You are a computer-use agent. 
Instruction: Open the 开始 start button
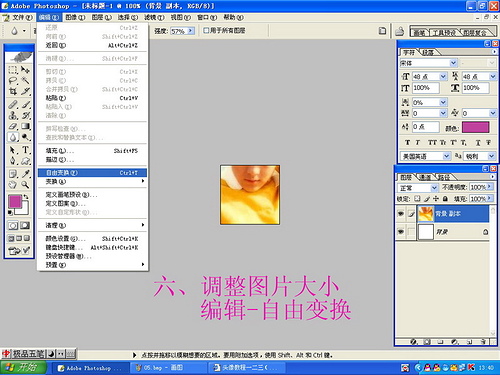tap(24, 368)
